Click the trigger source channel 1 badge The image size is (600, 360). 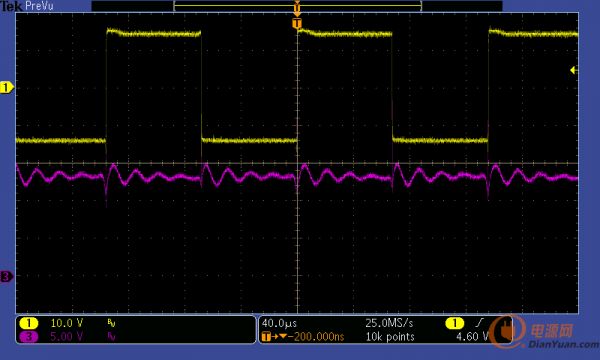click(454, 323)
